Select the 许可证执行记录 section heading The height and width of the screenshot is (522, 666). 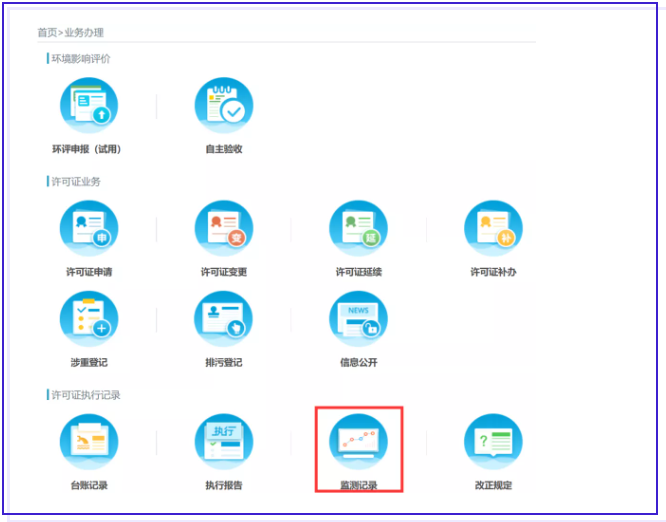[86, 395]
